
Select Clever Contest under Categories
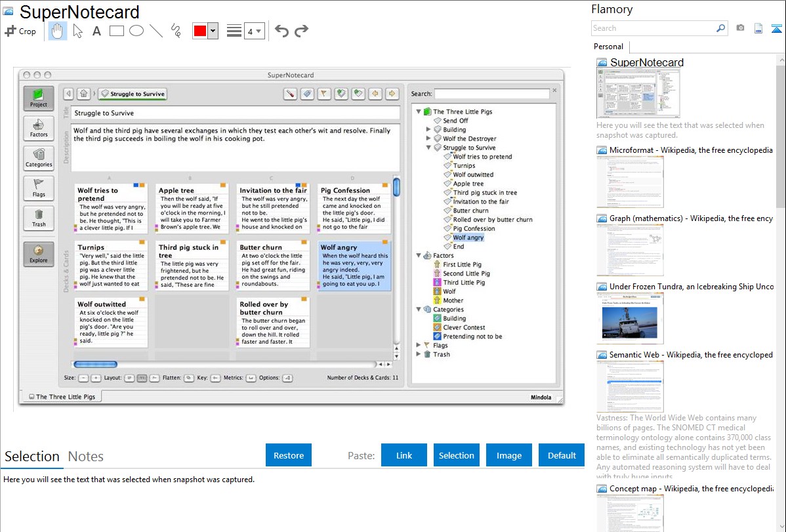point(459,327)
